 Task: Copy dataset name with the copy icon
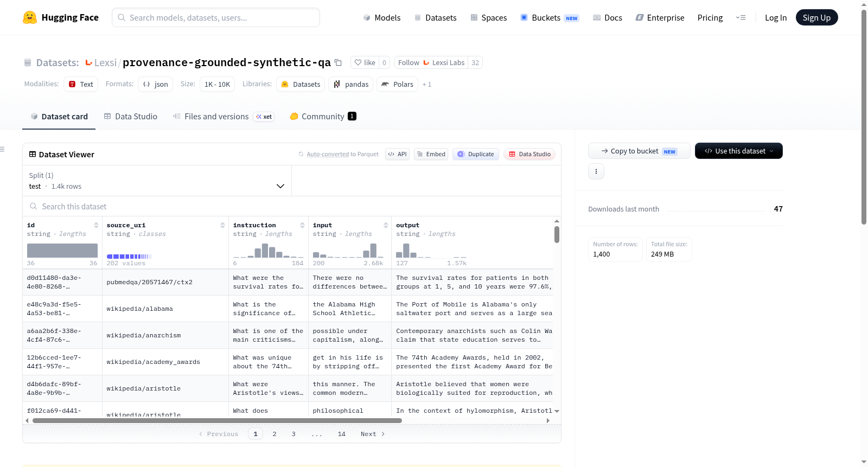pyautogui.click(x=338, y=62)
